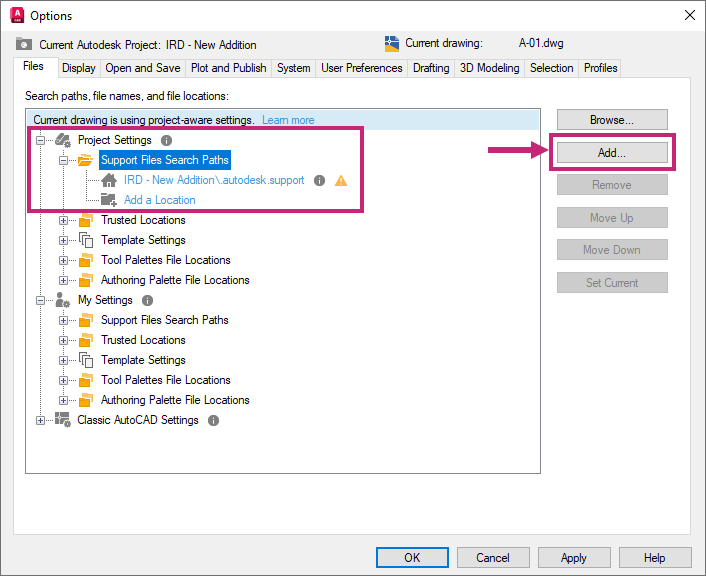Click the AutoCAD app icon in title bar
This screenshot has height=576, width=706.
coord(17,15)
